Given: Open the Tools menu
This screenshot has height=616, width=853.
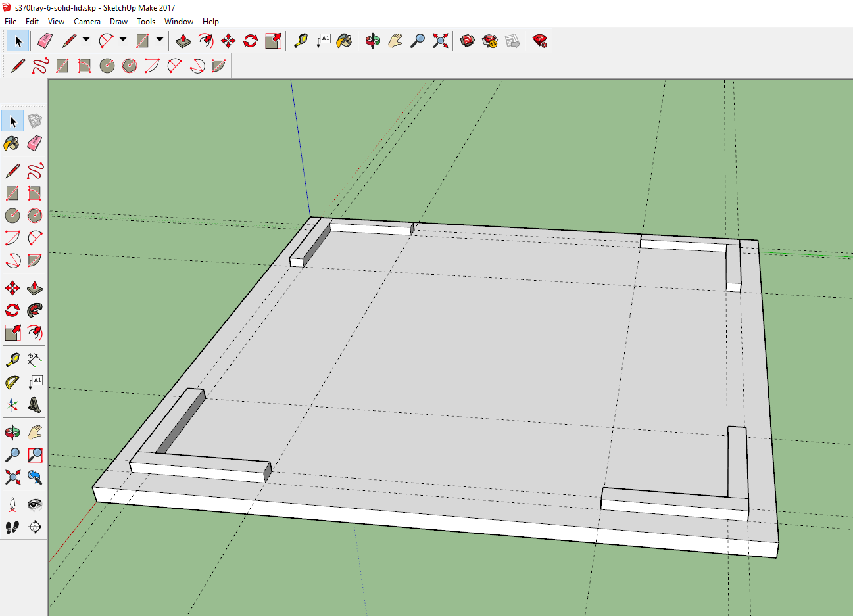Looking at the screenshot, I should click(145, 21).
